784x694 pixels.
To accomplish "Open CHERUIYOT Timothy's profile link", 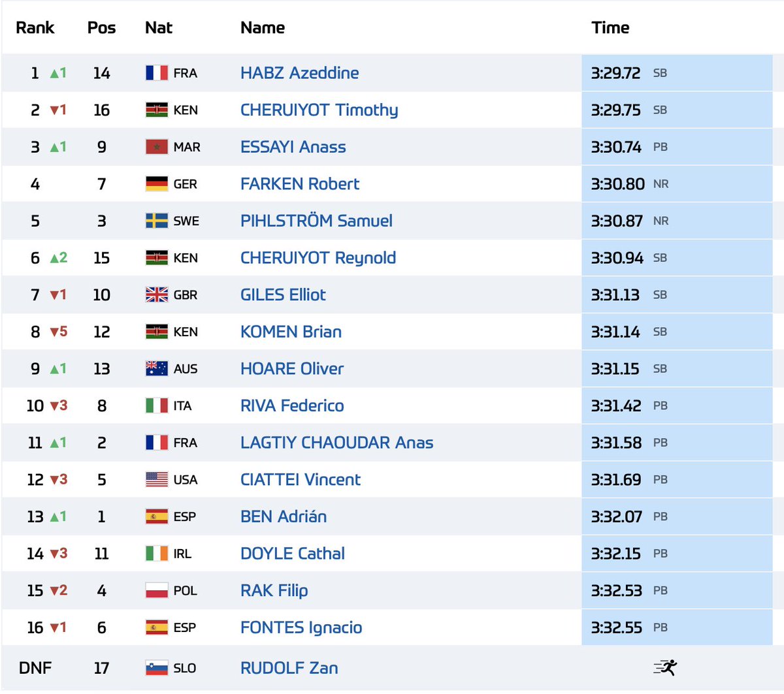I will [319, 110].
